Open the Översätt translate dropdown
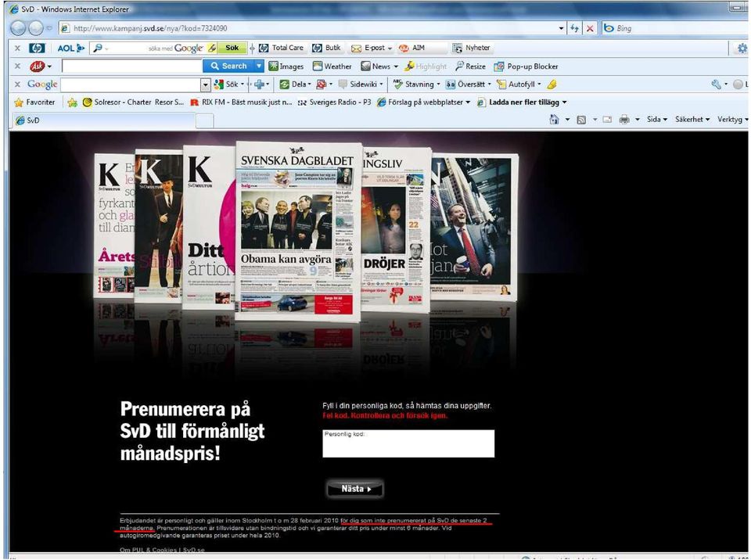The width and height of the screenshot is (751, 560). (469, 84)
